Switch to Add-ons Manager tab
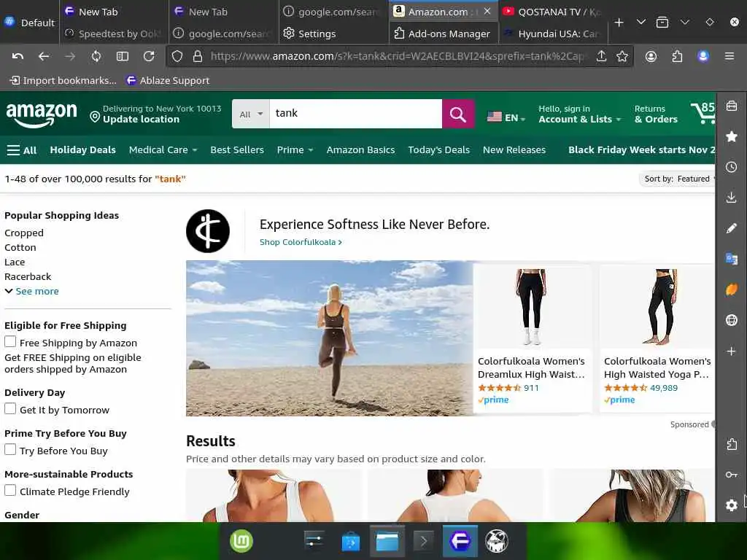 coord(443,34)
